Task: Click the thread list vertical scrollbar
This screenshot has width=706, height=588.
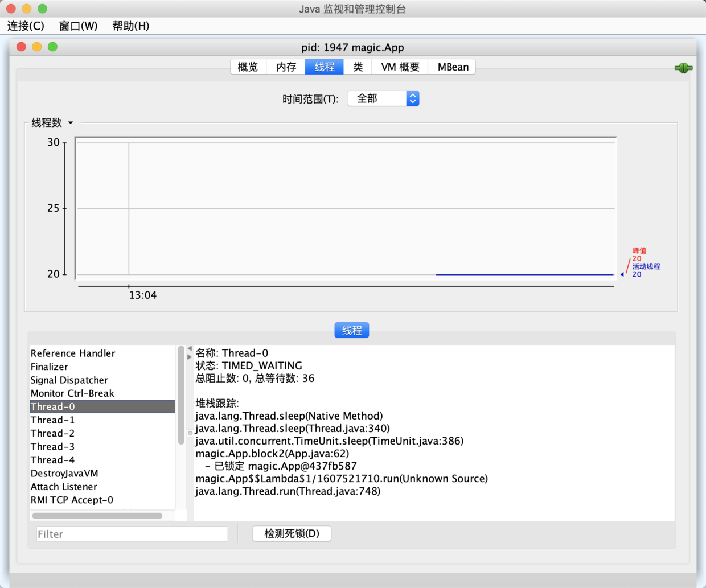Action: pyautogui.click(x=181, y=395)
